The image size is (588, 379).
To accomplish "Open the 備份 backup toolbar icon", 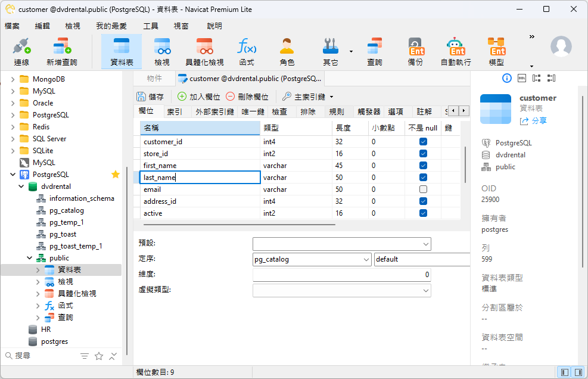I will [415, 52].
